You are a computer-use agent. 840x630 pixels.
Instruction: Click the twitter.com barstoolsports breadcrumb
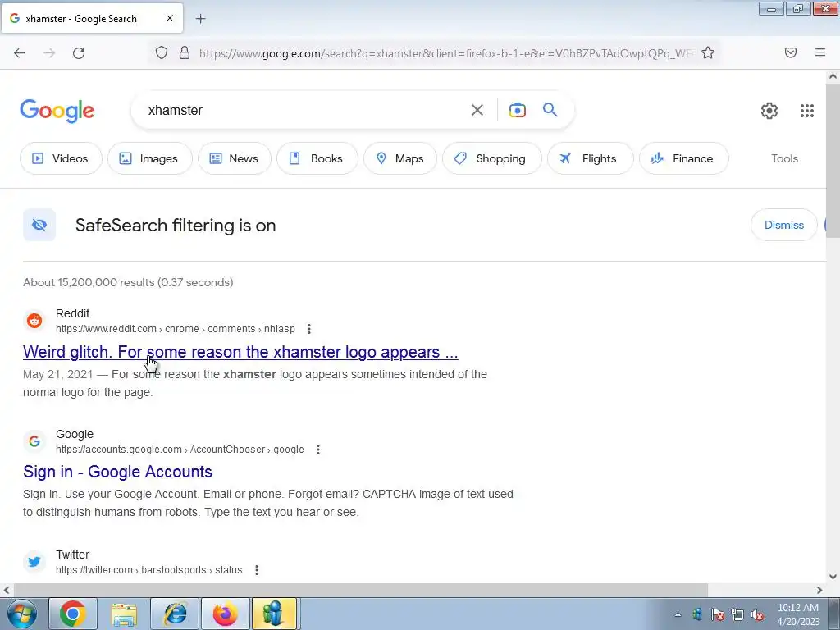coord(149,569)
